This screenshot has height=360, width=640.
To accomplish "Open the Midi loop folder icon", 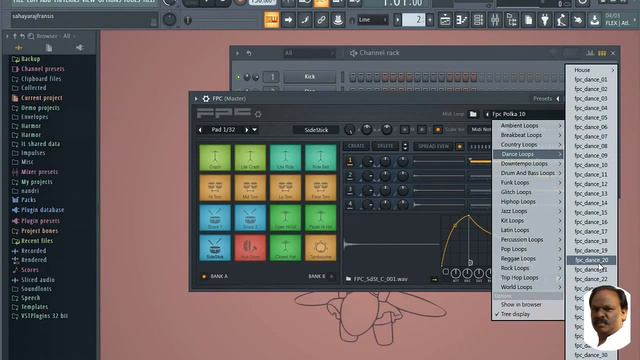I will click(473, 114).
